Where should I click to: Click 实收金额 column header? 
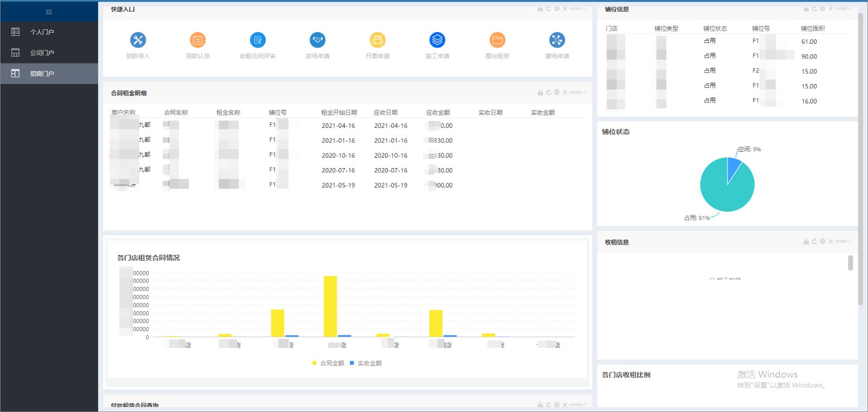tap(543, 113)
